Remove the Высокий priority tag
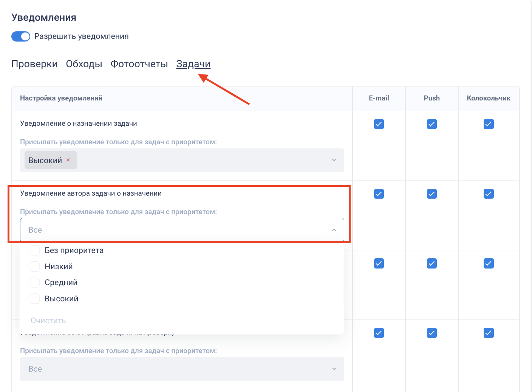 pos(68,160)
